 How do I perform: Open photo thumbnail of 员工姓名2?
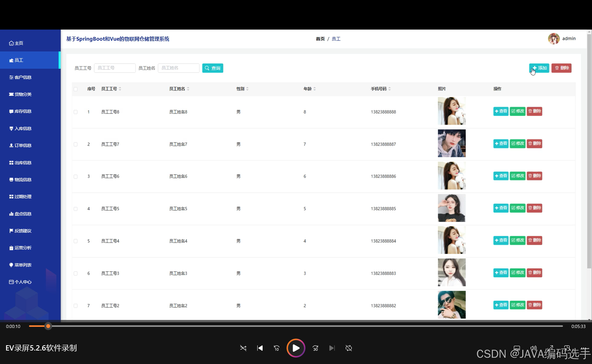[452, 305]
